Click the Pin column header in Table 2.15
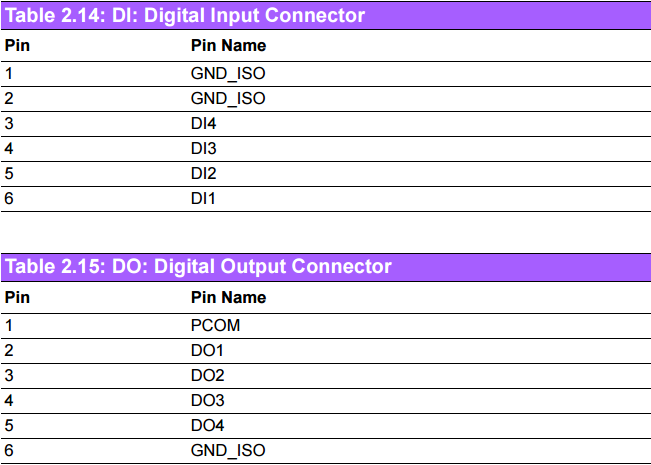 pyautogui.click(x=17, y=297)
